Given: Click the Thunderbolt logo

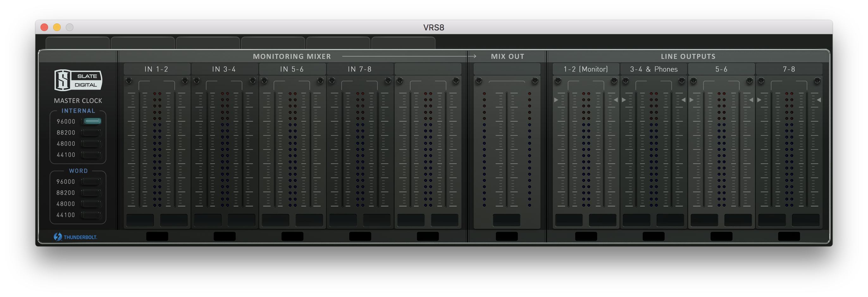Looking at the screenshot, I should (75, 237).
